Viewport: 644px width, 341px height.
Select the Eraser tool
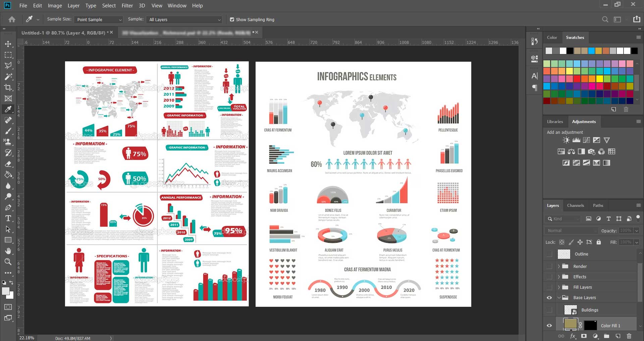point(8,164)
